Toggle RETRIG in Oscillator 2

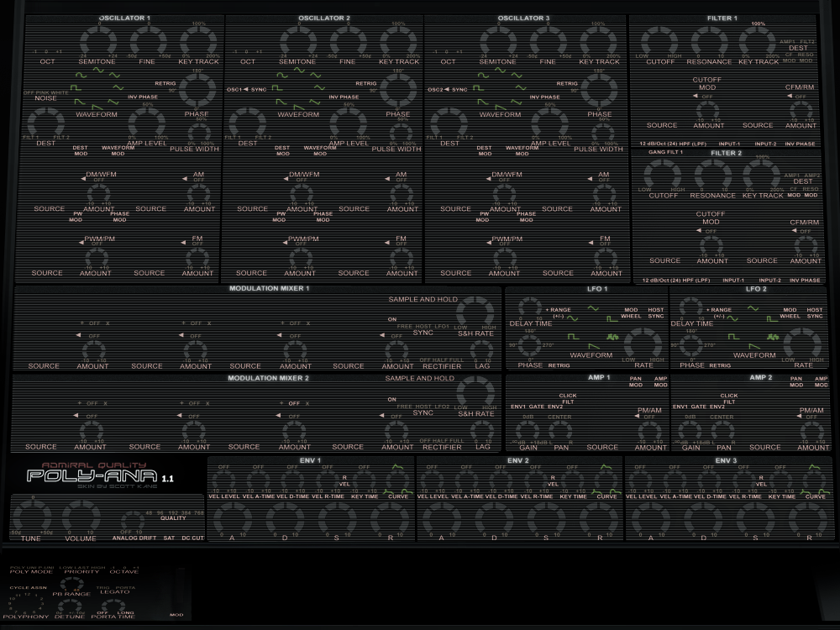[x=366, y=83]
